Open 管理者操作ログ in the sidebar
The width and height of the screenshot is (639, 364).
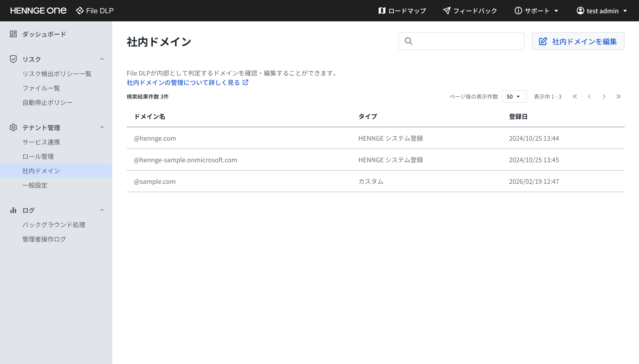pos(44,239)
